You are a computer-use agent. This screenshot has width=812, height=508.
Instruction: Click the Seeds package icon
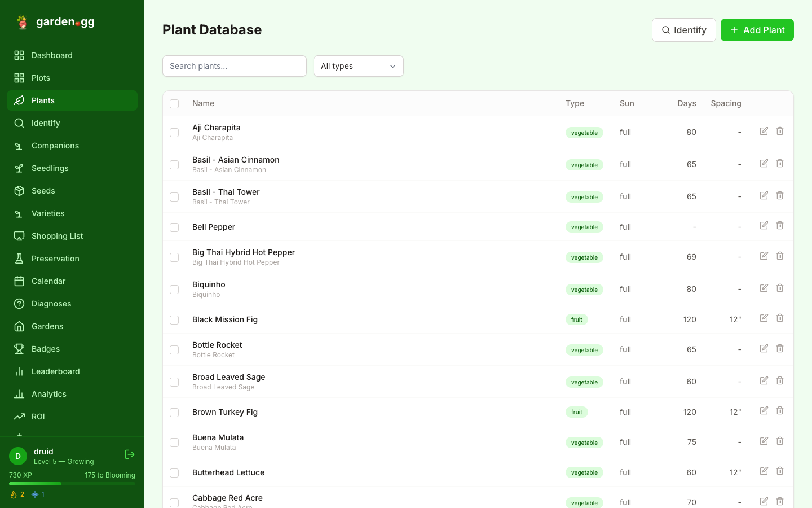[x=19, y=191]
